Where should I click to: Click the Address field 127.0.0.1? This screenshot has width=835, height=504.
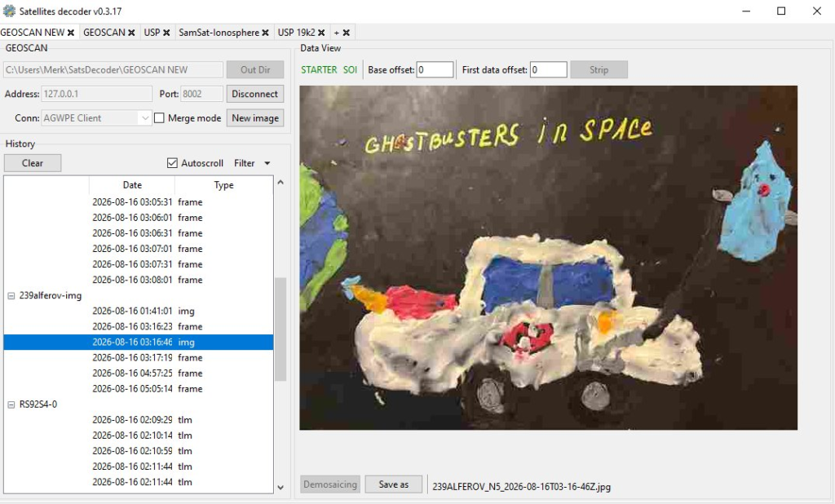[96, 94]
